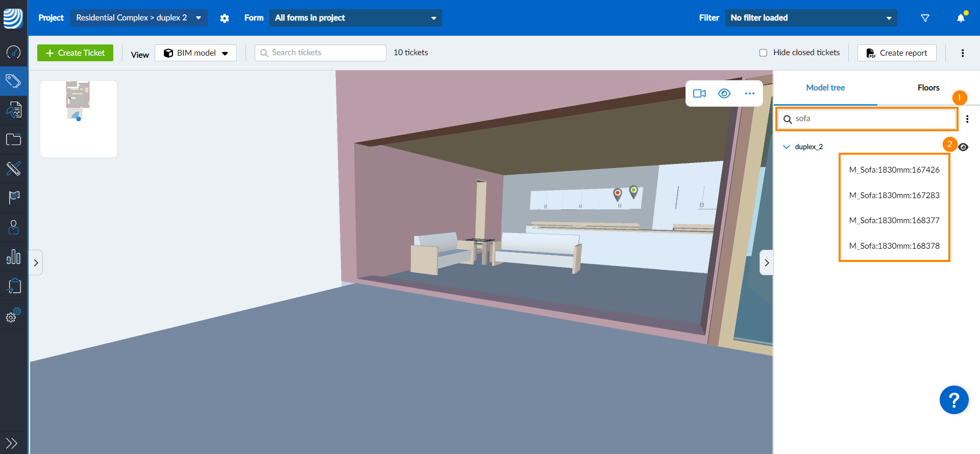Open the dashboard gauge icon in sidebar
Viewport: 980px width, 454px height.
pyautogui.click(x=13, y=52)
